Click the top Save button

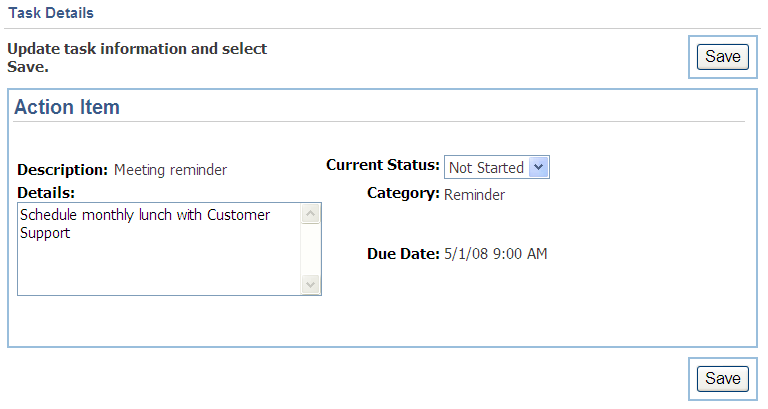[x=722, y=57]
